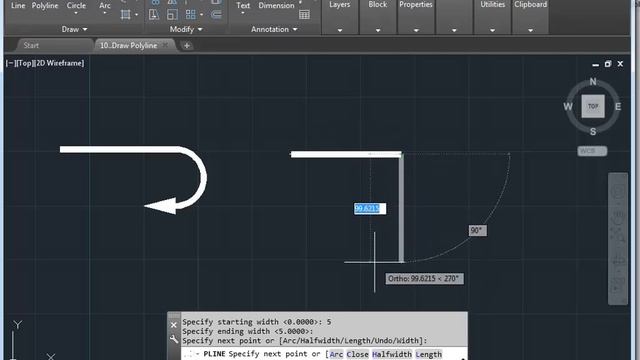Open the WCS coordinate system dropdown
Screen dimensions: 640x360
tap(592, 151)
